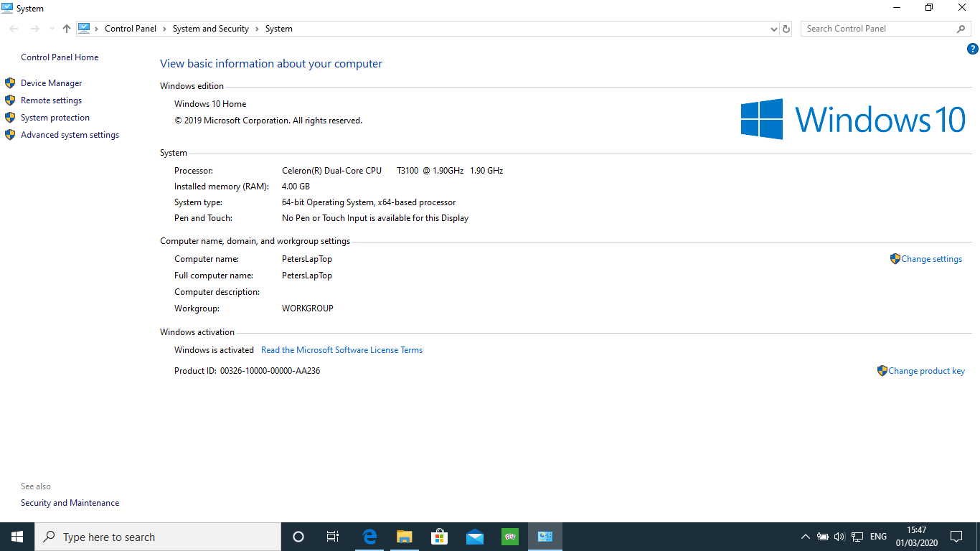Show hidden system tray icons
The width and height of the screenshot is (980, 551).
tap(805, 537)
